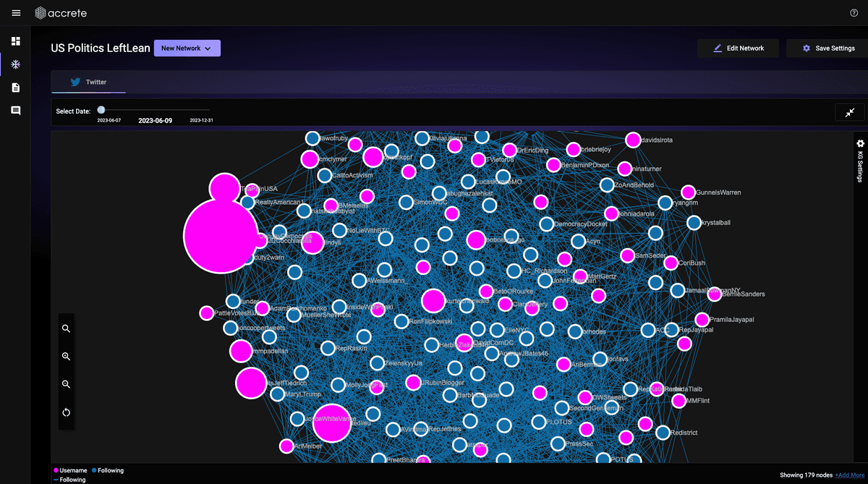Viewport: 868px width, 484px height.
Task: Select the DemocracyDocket node
Action: click(x=547, y=224)
